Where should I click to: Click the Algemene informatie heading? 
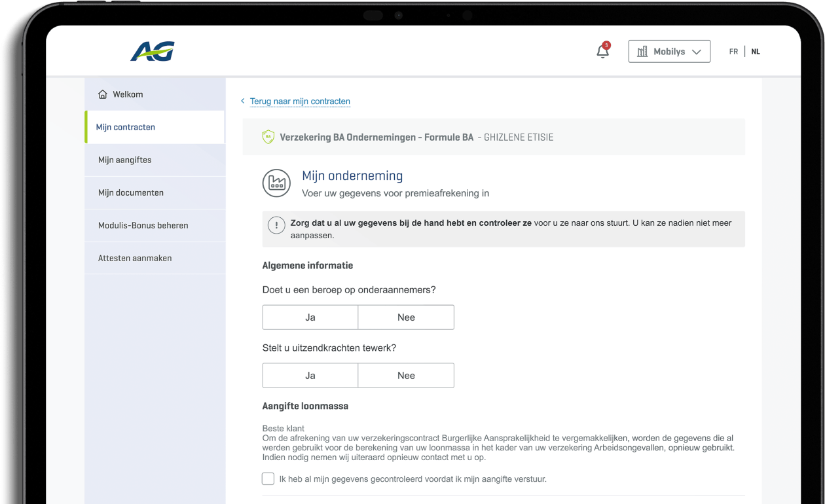point(308,265)
